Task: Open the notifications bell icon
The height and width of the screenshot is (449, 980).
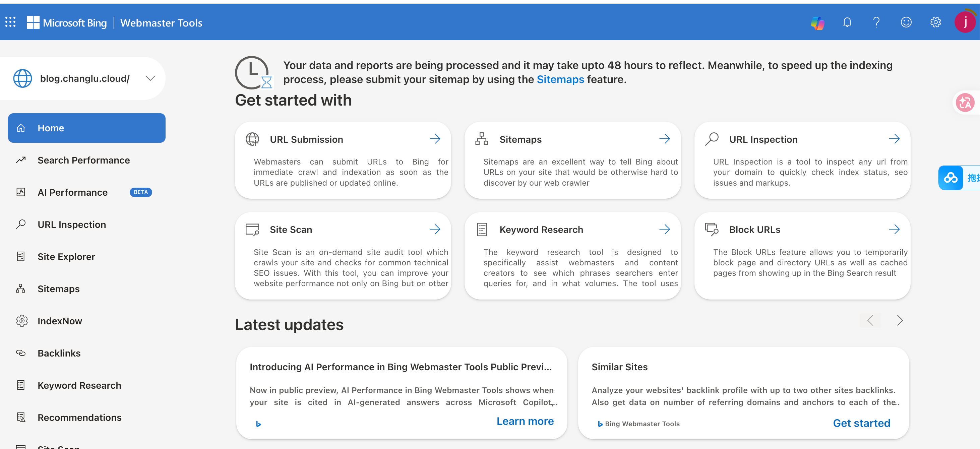Action: (847, 22)
